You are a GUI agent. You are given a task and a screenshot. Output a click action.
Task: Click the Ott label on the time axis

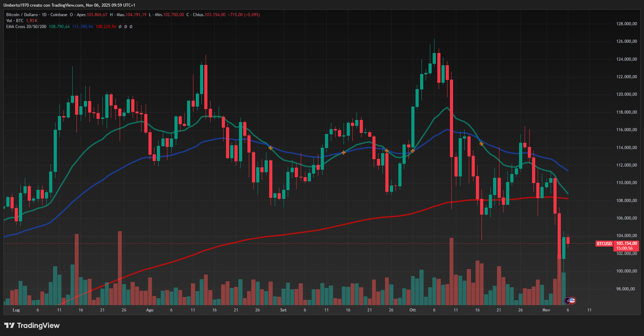click(x=413, y=310)
